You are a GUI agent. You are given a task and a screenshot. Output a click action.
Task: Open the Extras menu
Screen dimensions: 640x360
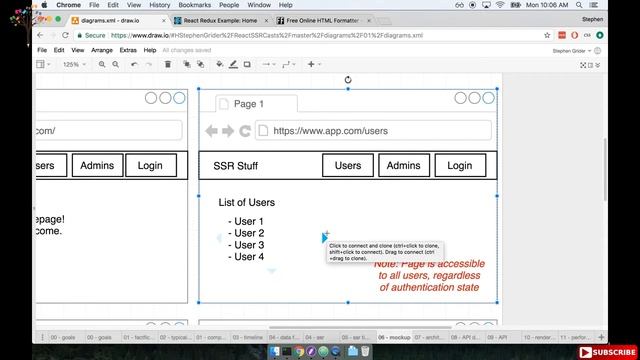click(128, 50)
